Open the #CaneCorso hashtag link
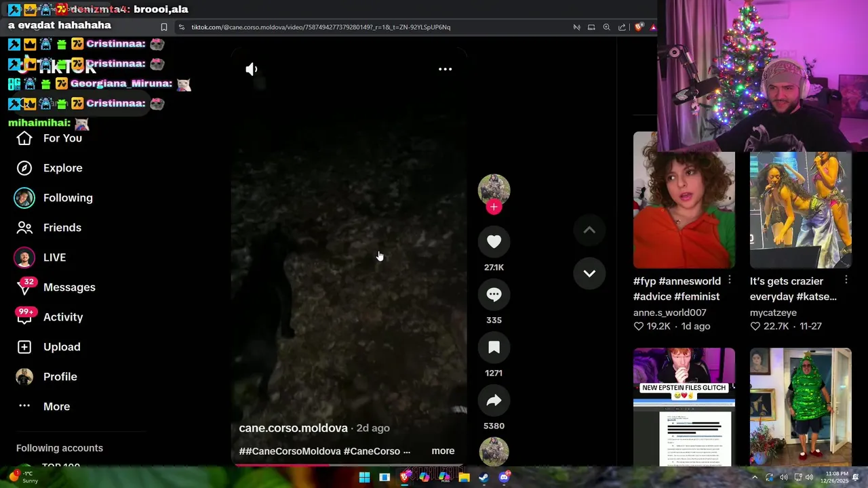The height and width of the screenshot is (488, 868). pos(372,451)
